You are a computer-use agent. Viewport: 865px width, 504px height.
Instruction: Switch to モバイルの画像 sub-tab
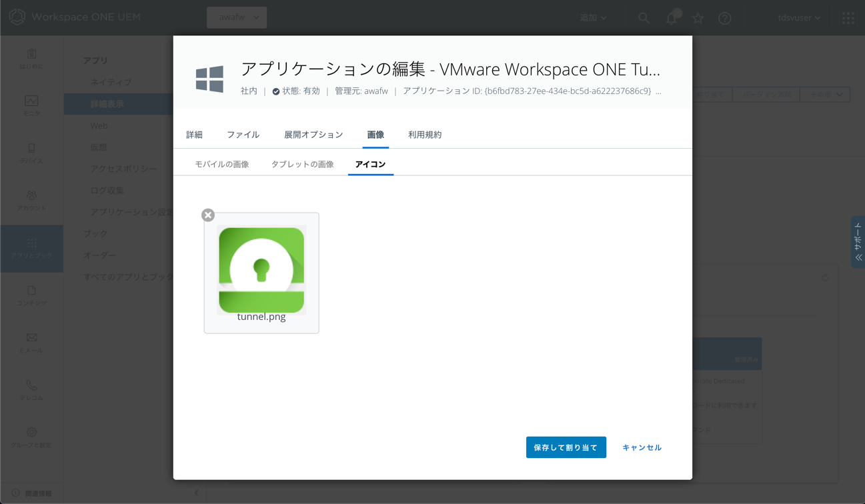click(221, 164)
